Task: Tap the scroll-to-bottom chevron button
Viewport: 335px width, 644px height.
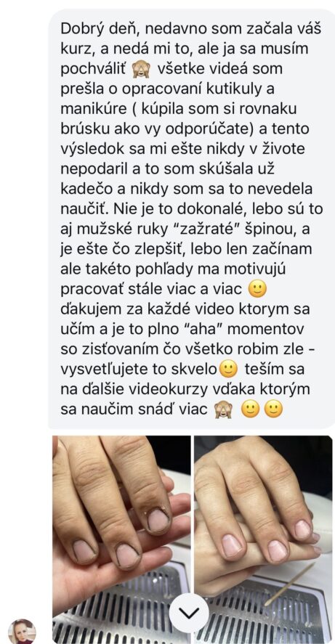Action: [190, 614]
